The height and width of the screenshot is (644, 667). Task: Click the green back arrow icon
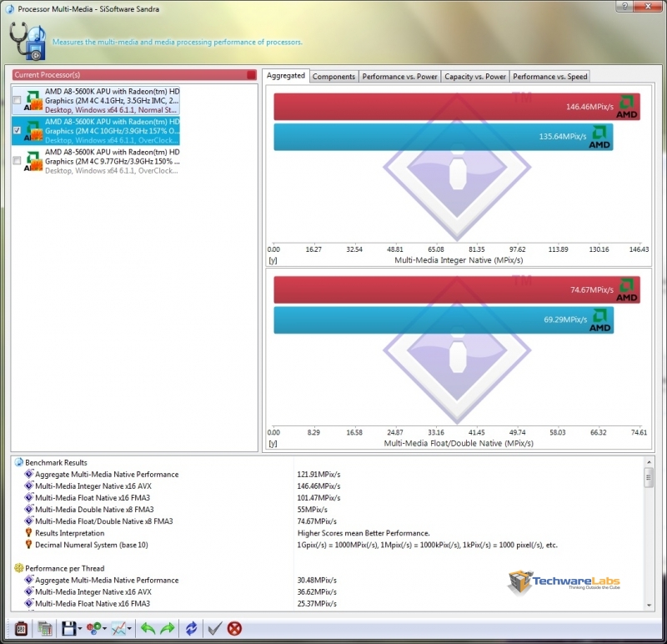(148, 628)
